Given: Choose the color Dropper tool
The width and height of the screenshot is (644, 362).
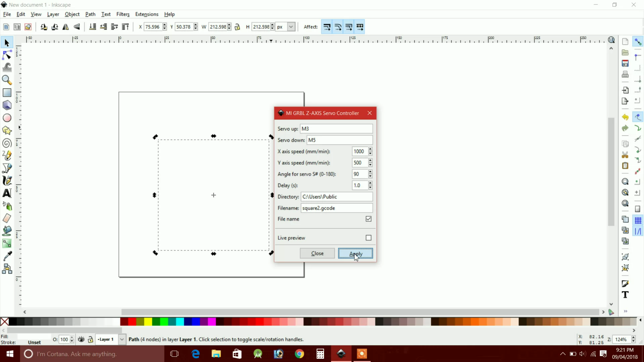Looking at the screenshot, I should pos(7,256).
